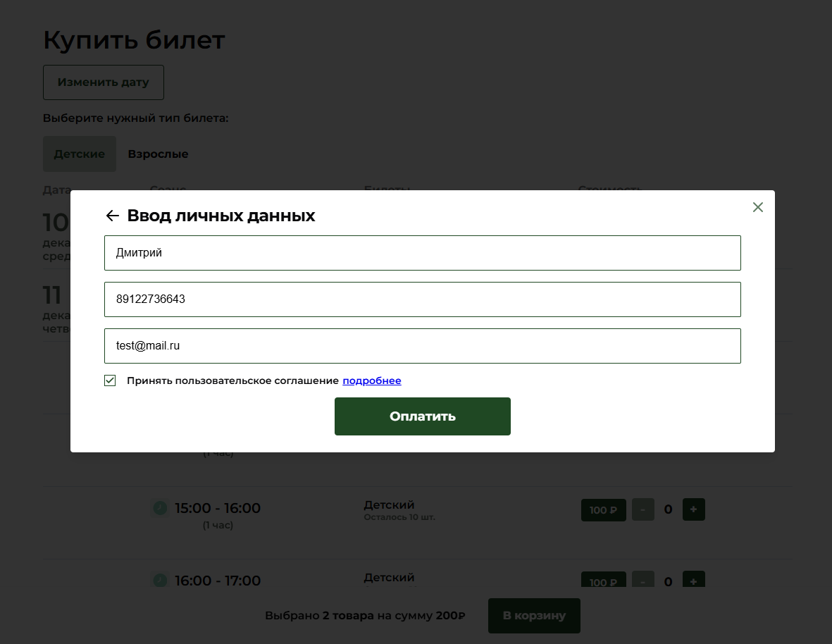Screen dimensions: 832x644
Task: Click the Оплатить button
Action: pos(422,416)
